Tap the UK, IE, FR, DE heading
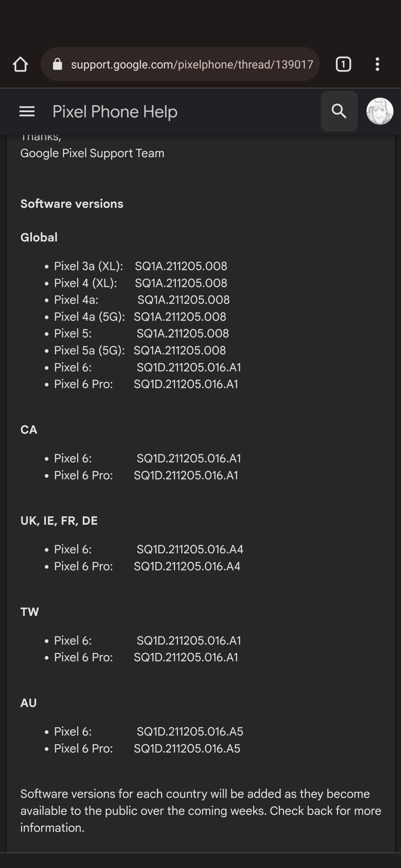The image size is (401, 868). pyautogui.click(x=59, y=521)
